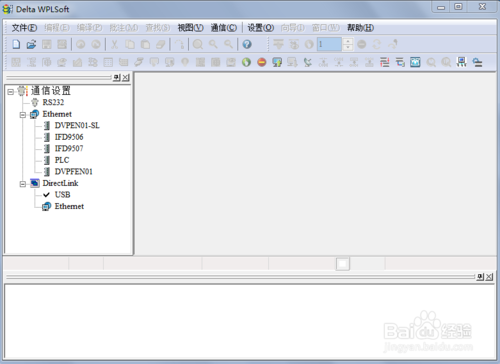Select Ethernet under DirectLink

[69, 206]
